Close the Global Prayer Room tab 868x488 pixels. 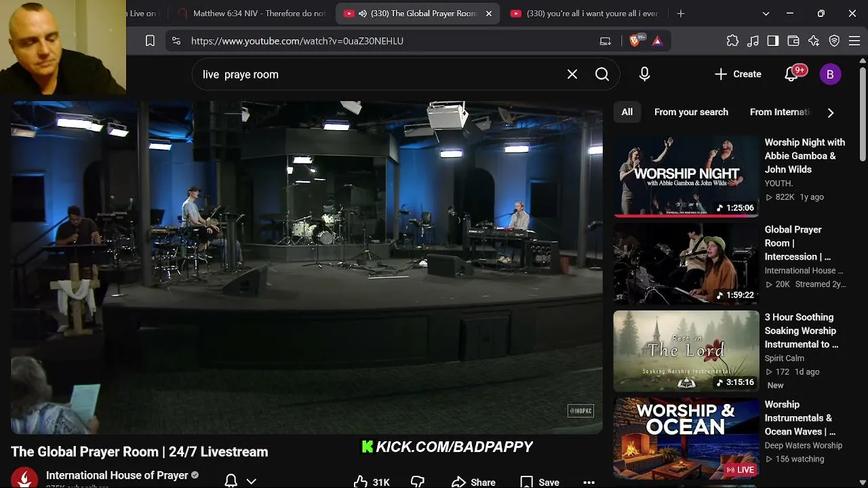click(x=489, y=14)
